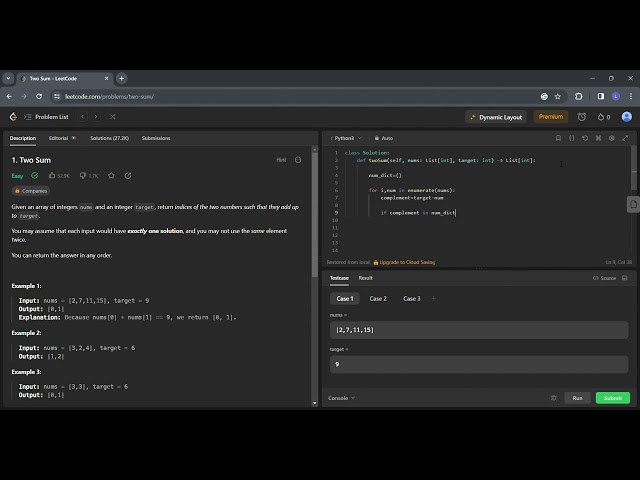Image resolution: width=640 pixels, height=480 pixels.
Task: Click the format code braces icon
Action: (x=571, y=138)
